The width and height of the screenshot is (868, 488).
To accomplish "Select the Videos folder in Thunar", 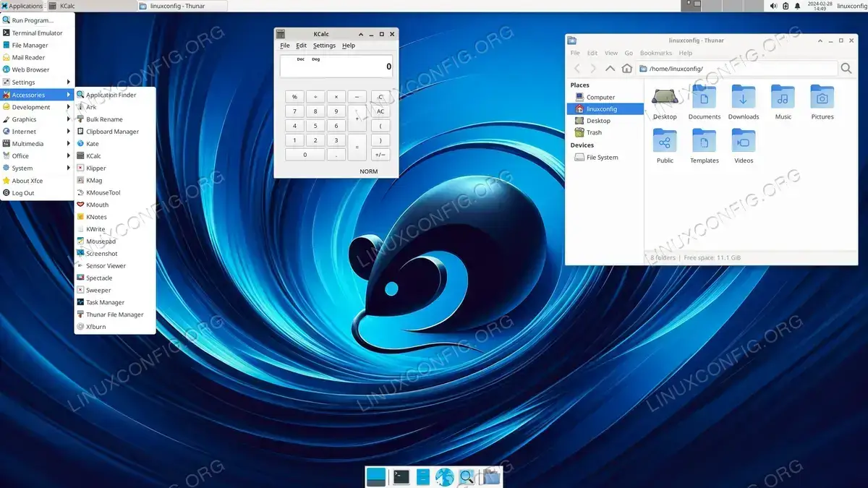I will tap(743, 146).
